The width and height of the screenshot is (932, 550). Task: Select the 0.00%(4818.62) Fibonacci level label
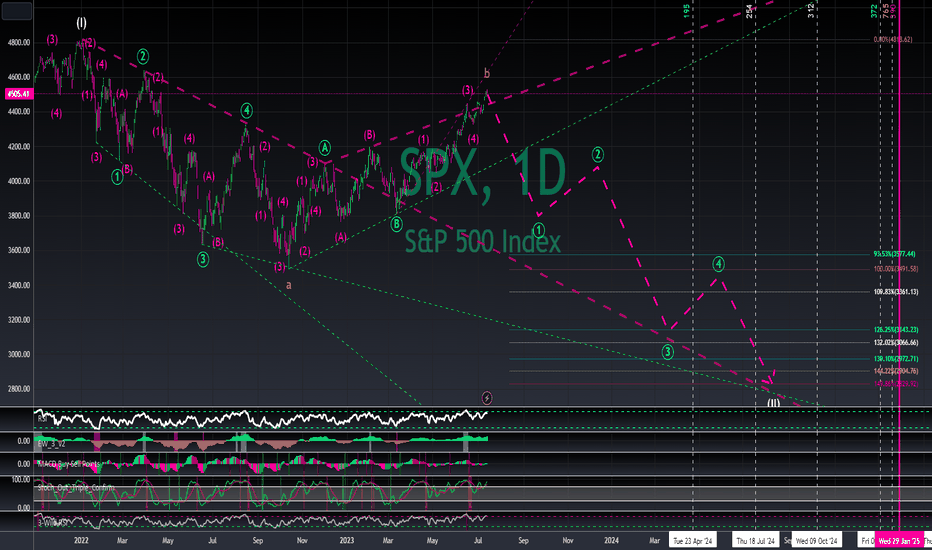(x=892, y=40)
